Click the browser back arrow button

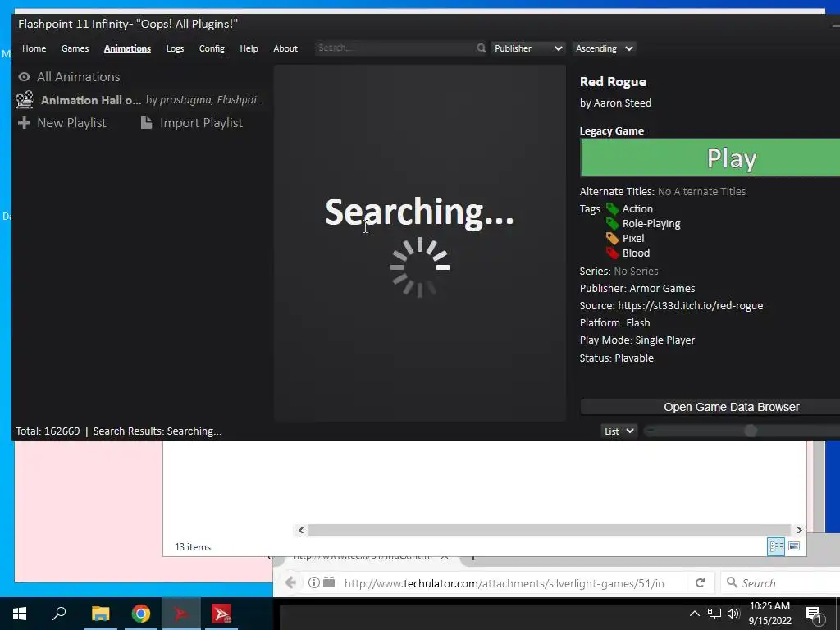[290, 583]
